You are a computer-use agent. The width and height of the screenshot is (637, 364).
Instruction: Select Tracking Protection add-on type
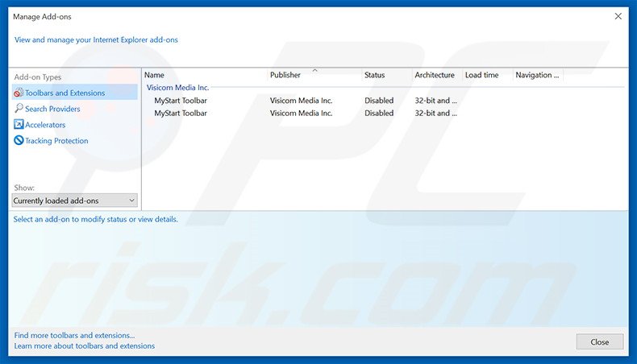click(x=56, y=141)
